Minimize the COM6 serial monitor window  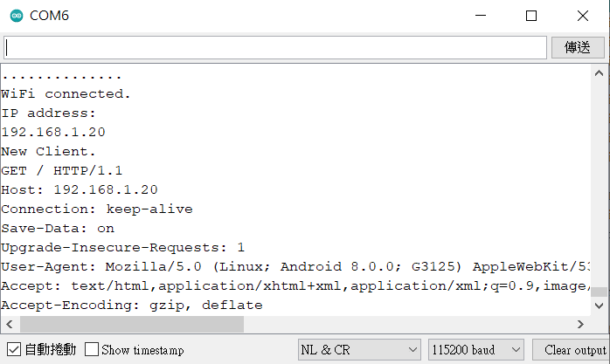coord(480,16)
